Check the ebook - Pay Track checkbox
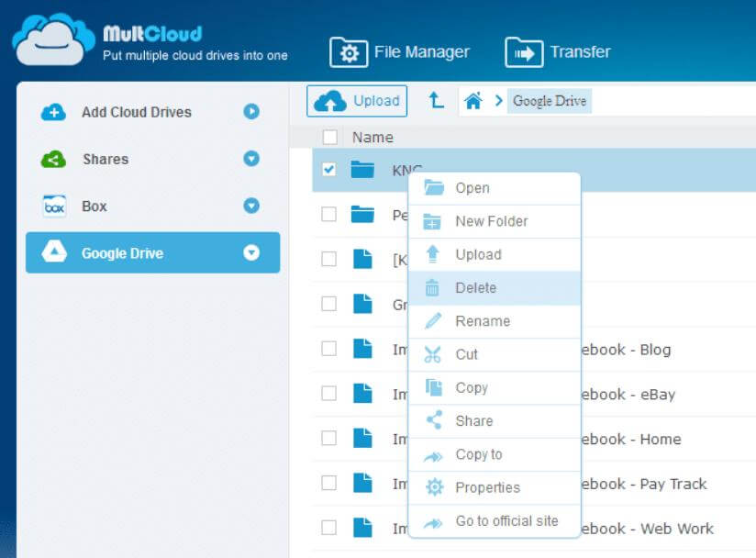The height and width of the screenshot is (558, 756). click(328, 483)
